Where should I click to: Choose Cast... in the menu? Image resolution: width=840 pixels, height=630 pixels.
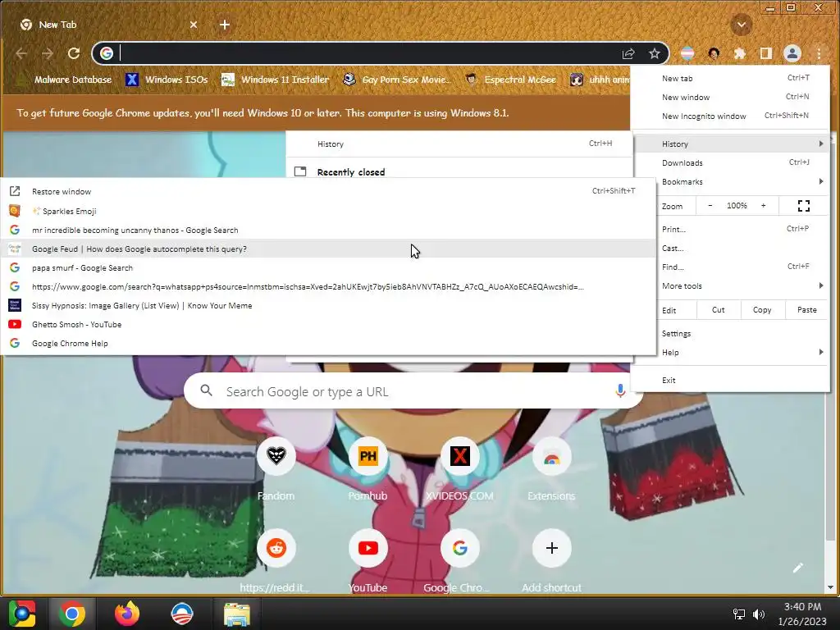tap(742, 248)
